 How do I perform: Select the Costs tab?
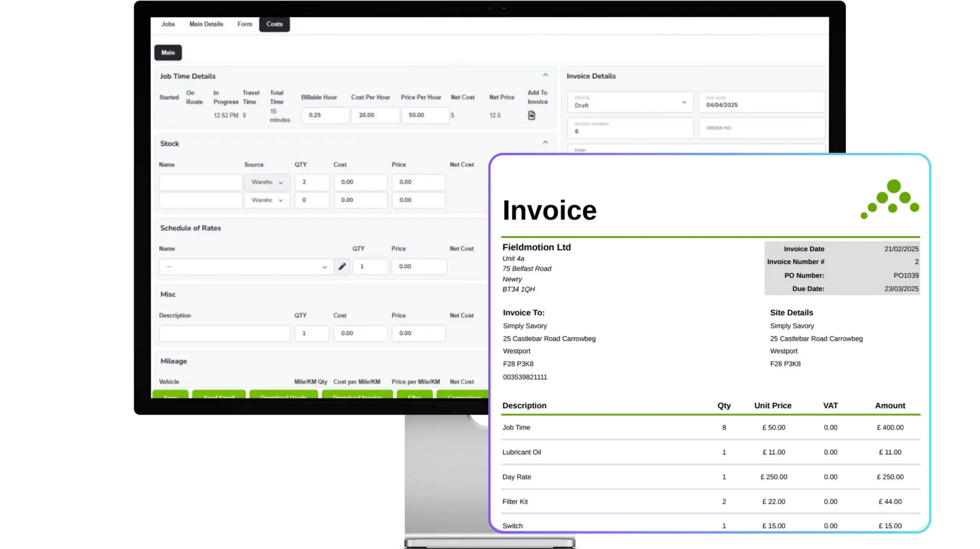point(274,24)
